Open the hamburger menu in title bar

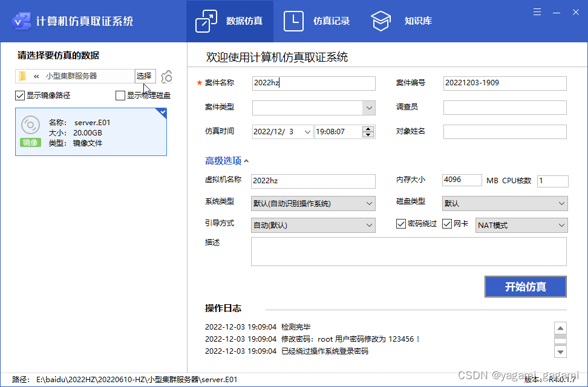(537, 12)
